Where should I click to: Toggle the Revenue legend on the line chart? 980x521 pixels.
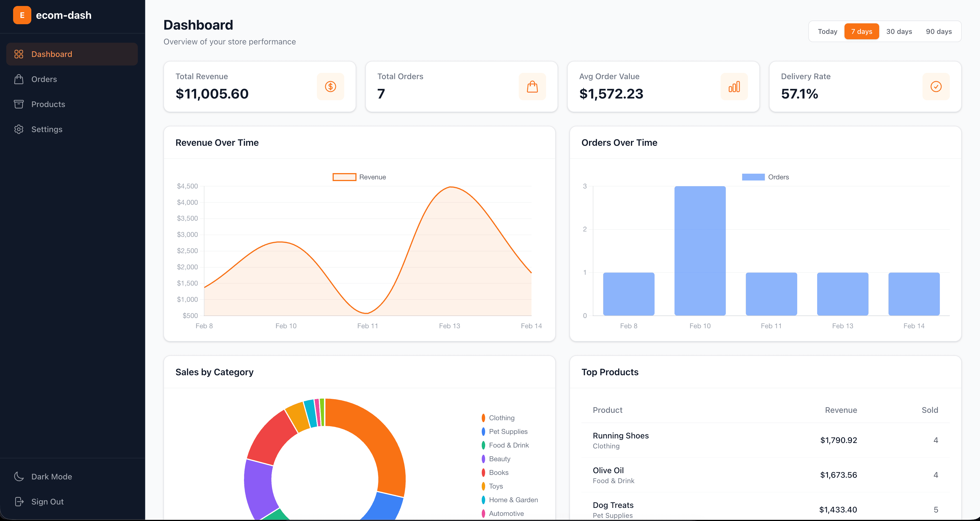(359, 177)
